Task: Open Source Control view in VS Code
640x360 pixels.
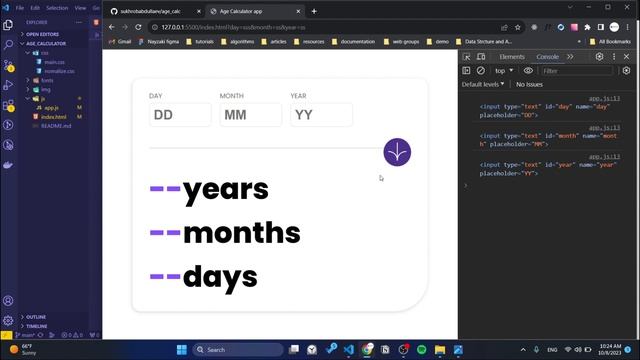Action: pos(8,65)
